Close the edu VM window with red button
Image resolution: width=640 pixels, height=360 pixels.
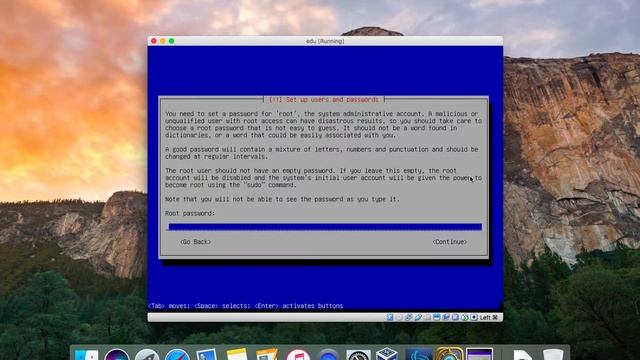click(153, 41)
